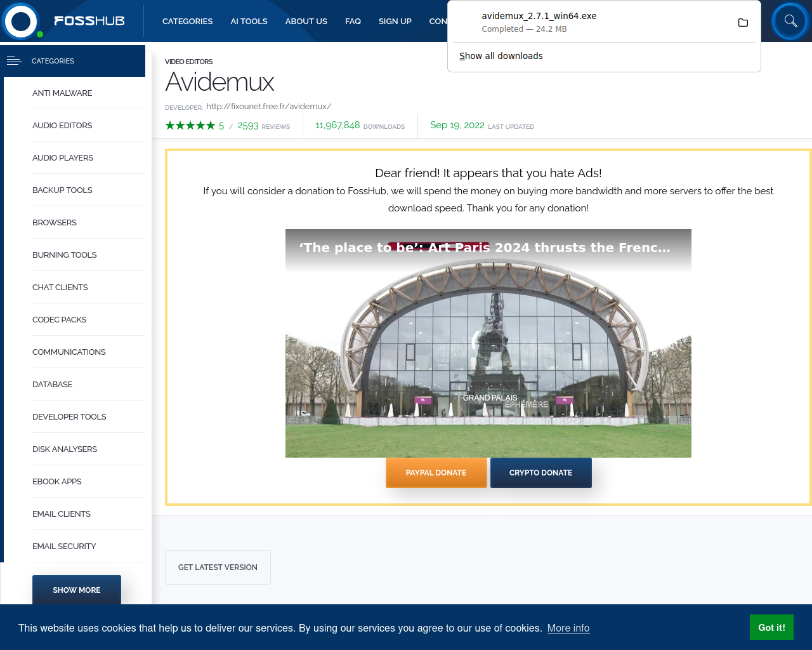
Task: Click the Avidemux page title
Action: (x=219, y=82)
